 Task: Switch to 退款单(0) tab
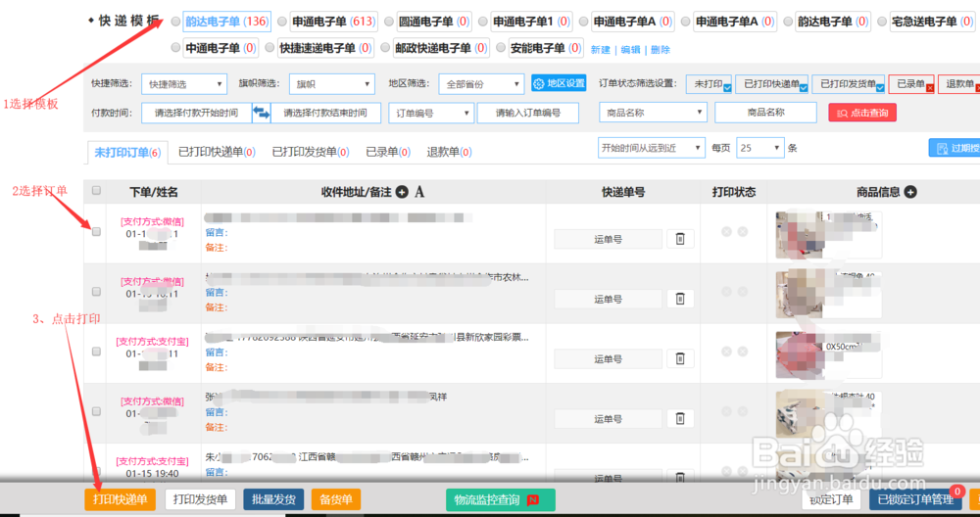[x=450, y=152]
